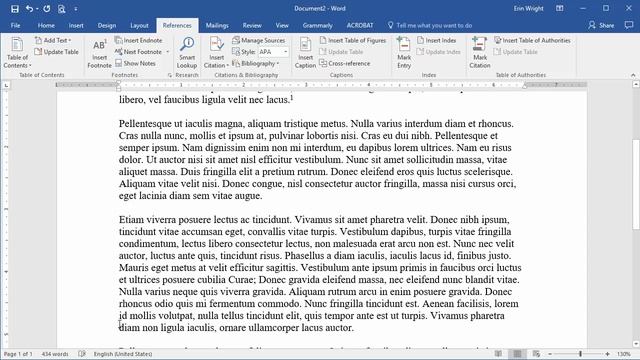
Task: Open the Add Text dropdown
Action: pos(53,40)
